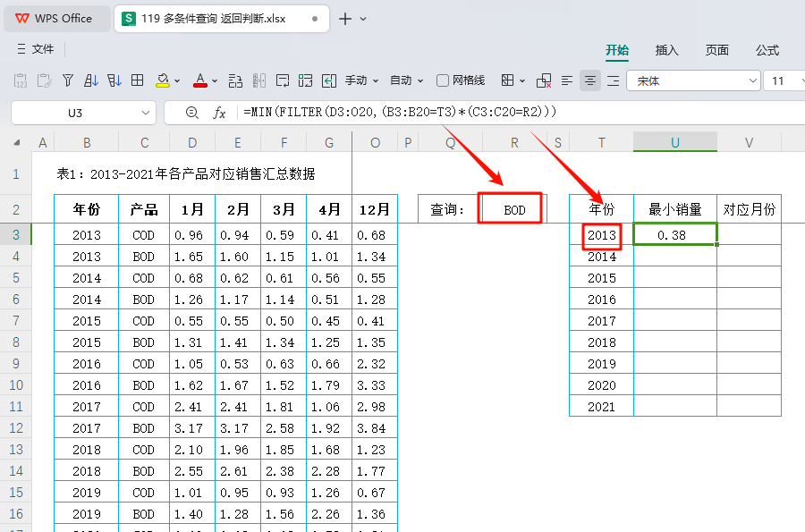805x532 pixels.
Task: Sort ascending with the A-Z icon
Action: click(91, 80)
